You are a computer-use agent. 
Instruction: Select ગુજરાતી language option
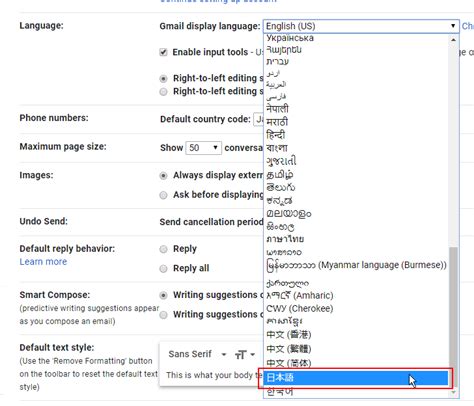click(x=356, y=161)
